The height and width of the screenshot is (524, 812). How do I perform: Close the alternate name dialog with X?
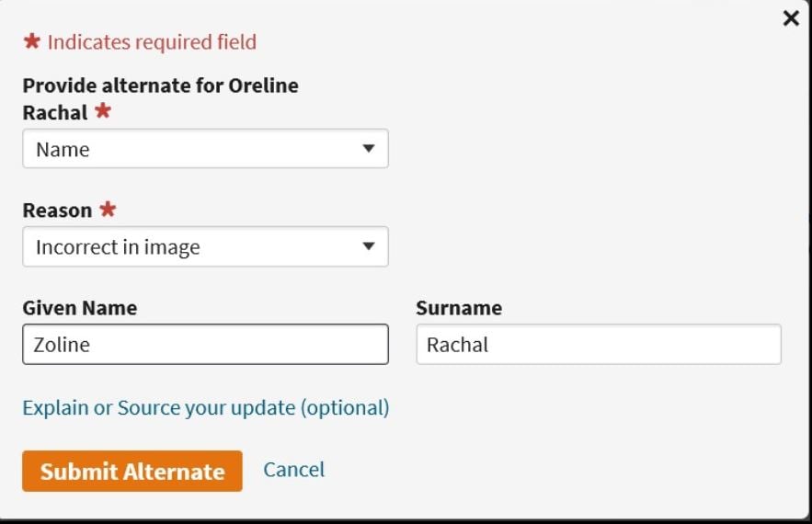coord(791,18)
